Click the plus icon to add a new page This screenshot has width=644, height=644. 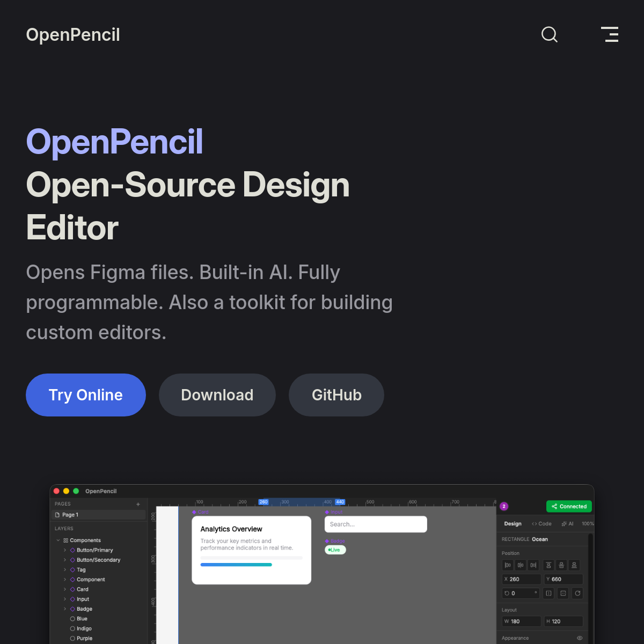click(138, 504)
